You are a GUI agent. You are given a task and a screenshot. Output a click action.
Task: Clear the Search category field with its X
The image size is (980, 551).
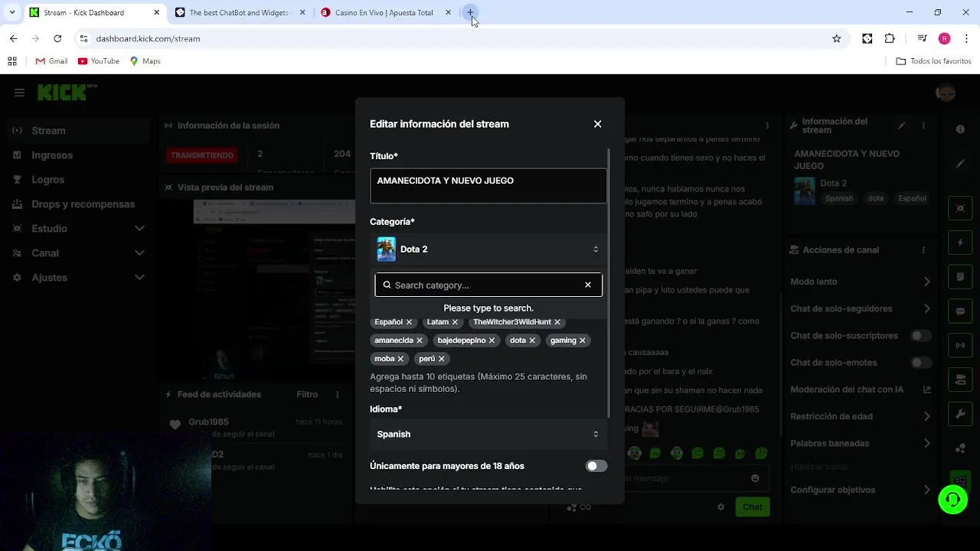(588, 285)
